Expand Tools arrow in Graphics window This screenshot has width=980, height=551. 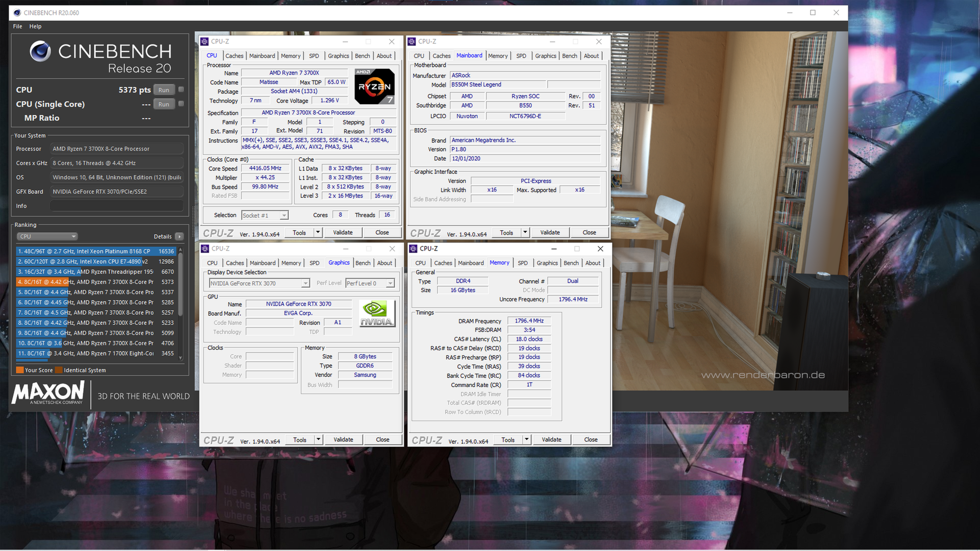(318, 439)
